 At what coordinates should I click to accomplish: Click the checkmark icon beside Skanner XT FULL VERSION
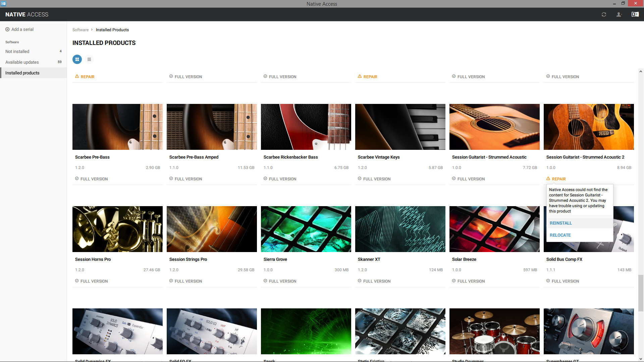pos(359,281)
